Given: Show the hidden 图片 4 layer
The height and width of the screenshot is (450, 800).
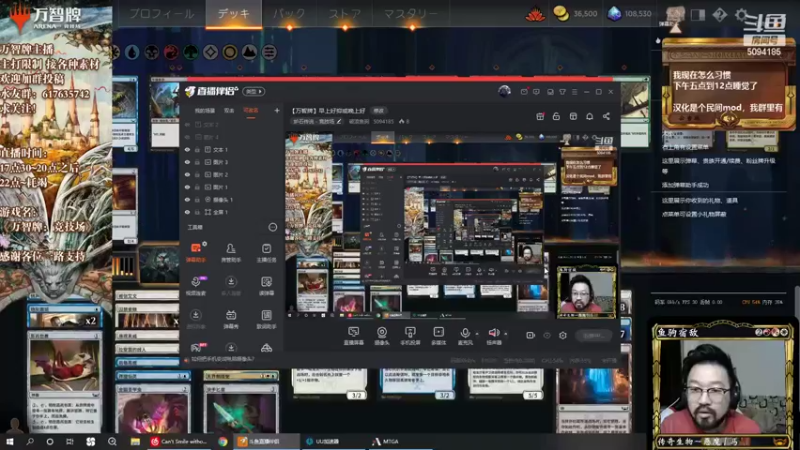Looking at the screenshot, I should tap(187, 137).
